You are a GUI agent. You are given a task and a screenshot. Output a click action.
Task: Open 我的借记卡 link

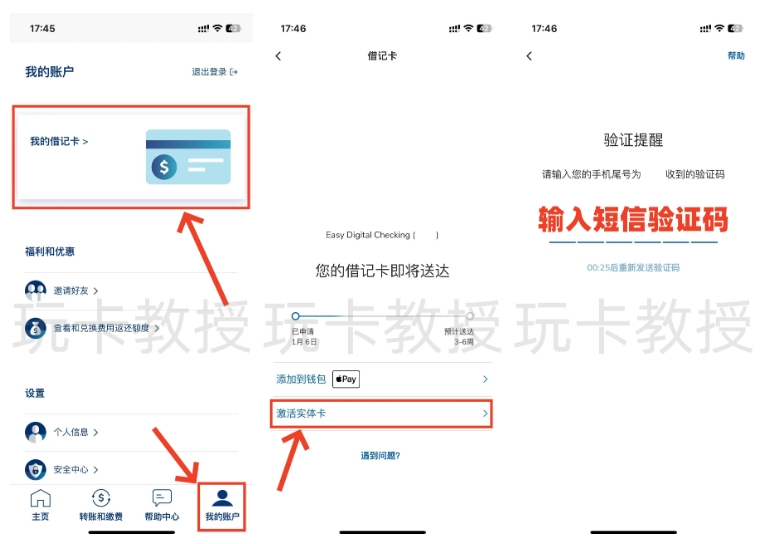(x=59, y=142)
